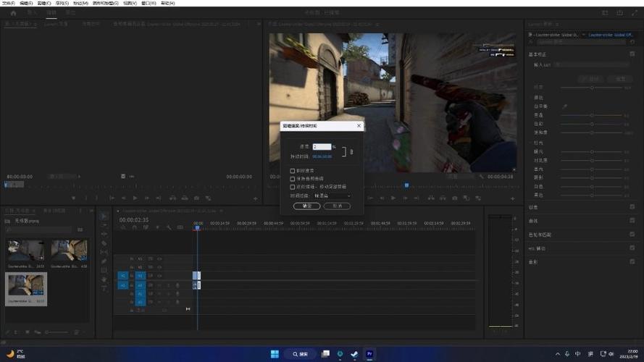Viewport: 644px width, 362px height.
Task: Click the Speed percentage input field
Action: point(322,147)
